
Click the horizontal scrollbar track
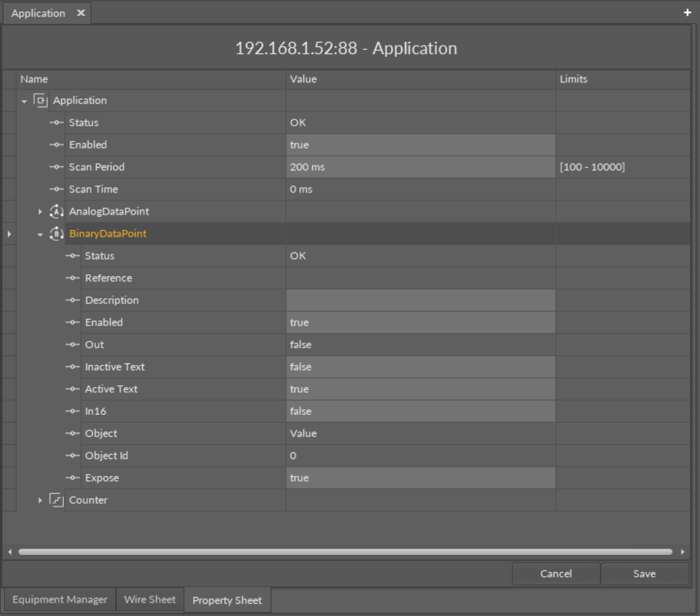pyautogui.click(x=345, y=551)
